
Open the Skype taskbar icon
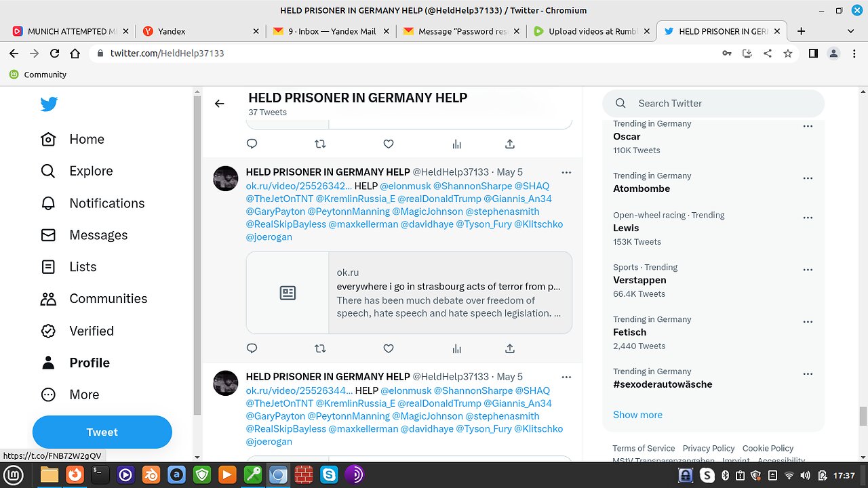click(329, 475)
